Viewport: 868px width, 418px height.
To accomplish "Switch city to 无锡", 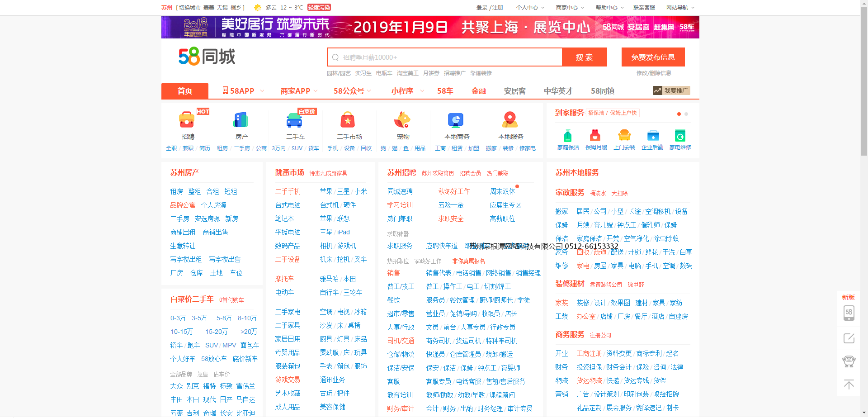I will (x=222, y=8).
